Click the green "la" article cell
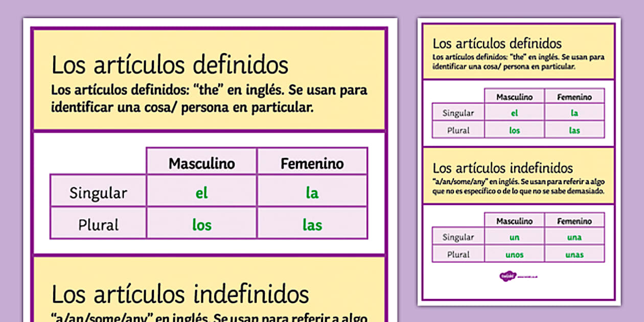This screenshot has width=644, height=322. [312, 193]
